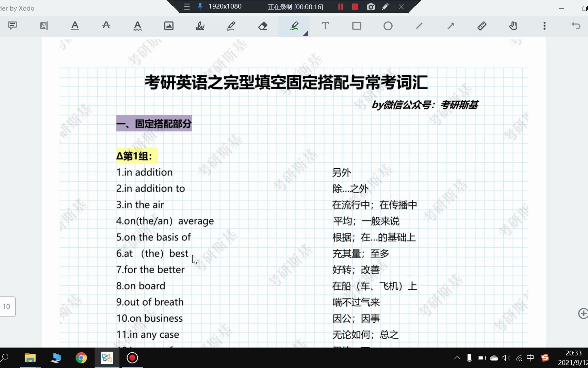Select the rectangle shape tool
The width and height of the screenshot is (588, 368).
pos(357,26)
